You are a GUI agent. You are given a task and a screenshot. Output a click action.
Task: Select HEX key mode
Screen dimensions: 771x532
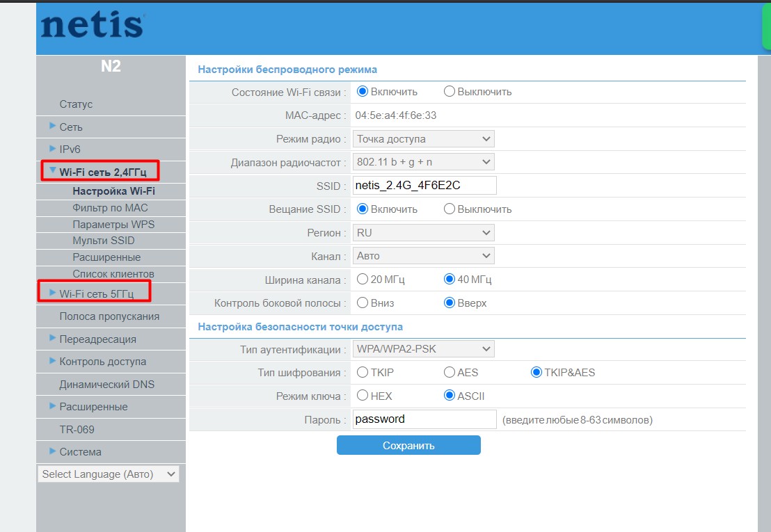362,395
